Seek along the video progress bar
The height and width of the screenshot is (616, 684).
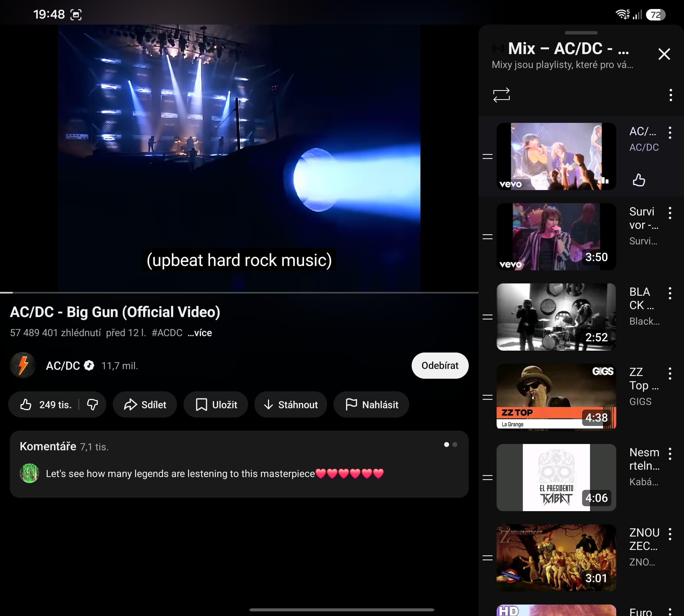click(239, 292)
